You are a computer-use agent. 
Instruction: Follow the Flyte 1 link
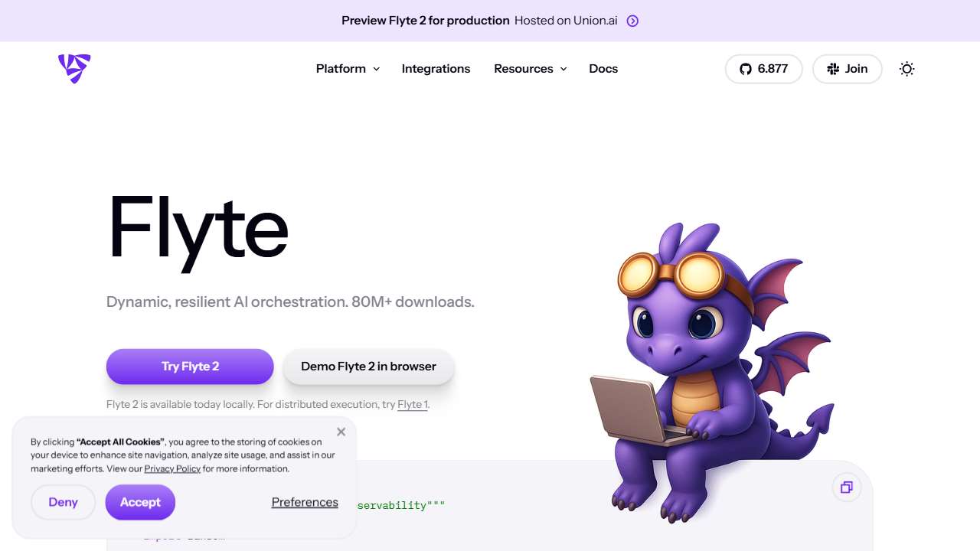point(413,404)
